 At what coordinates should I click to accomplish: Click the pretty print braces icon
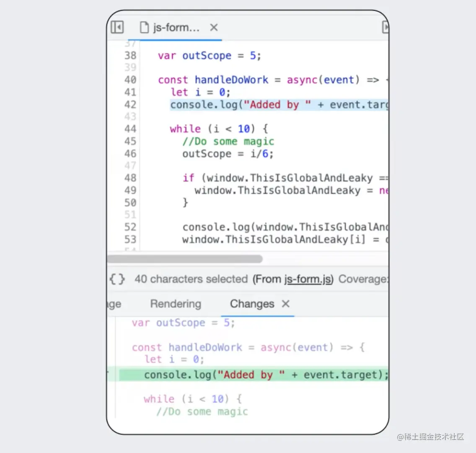(x=117, y=279)
